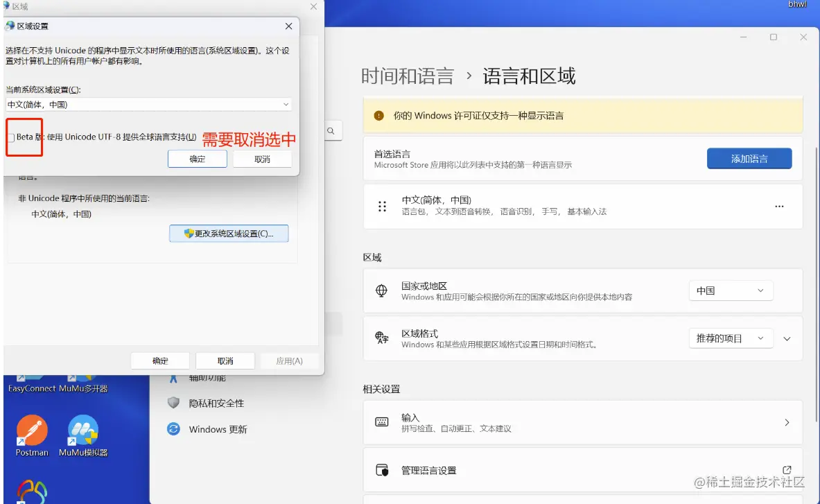Click the 首选语言 heading text

pyautogui.click(x=392, y=154)
